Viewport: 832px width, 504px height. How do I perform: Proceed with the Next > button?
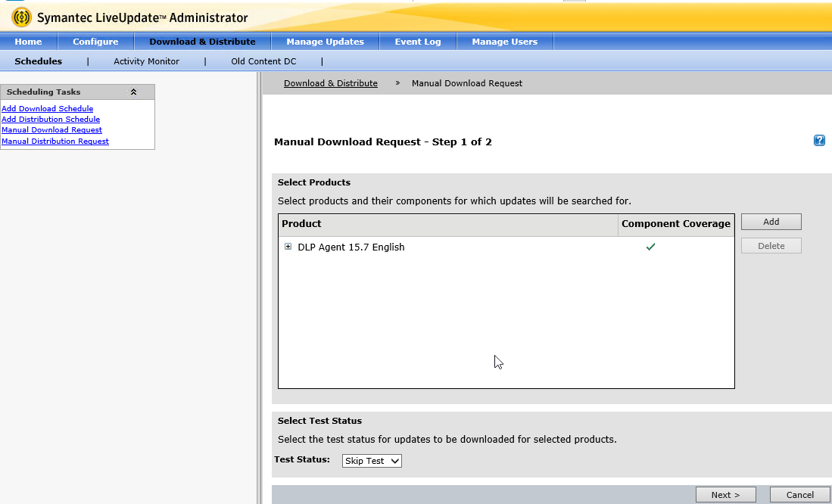[x=725, y=494]
